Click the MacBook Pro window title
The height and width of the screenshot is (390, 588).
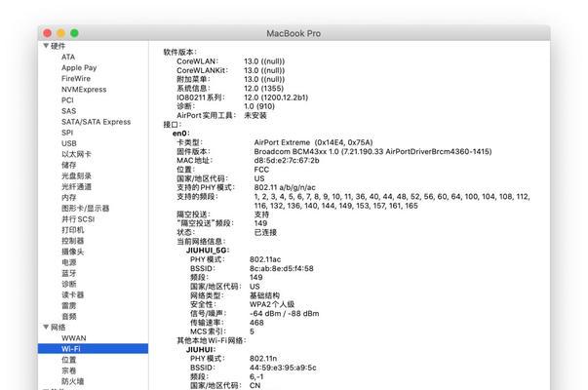click(294, 33)
